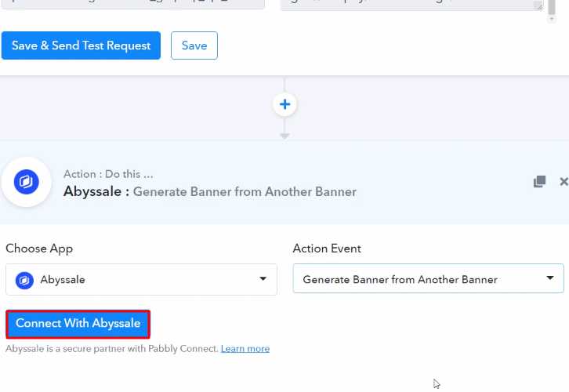Image resolution: width=569 pixels, height=392 pixels.
Task: Open the Learn more link
Action: [x=245, y=349]
